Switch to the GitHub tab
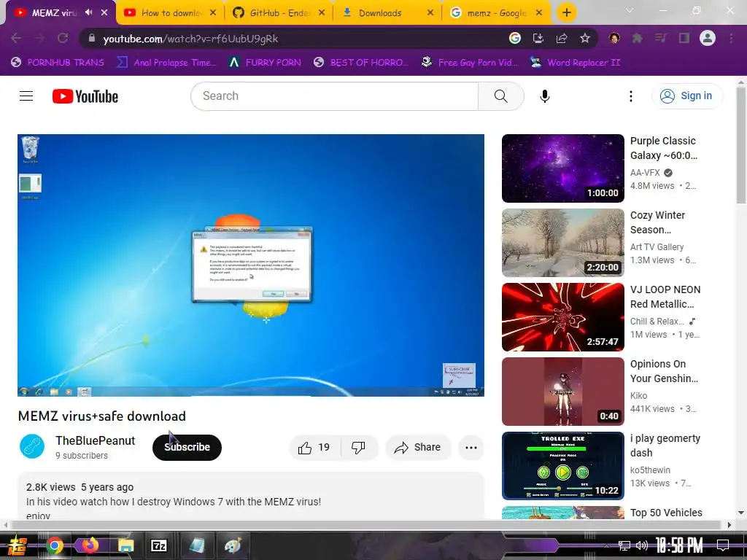 point(279,13)
